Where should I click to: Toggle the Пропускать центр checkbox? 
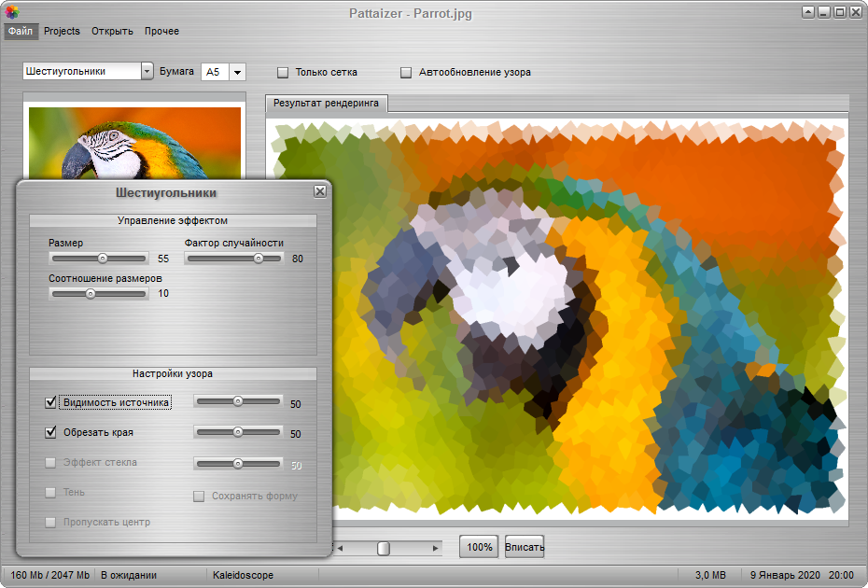click(x=51, y=522)
